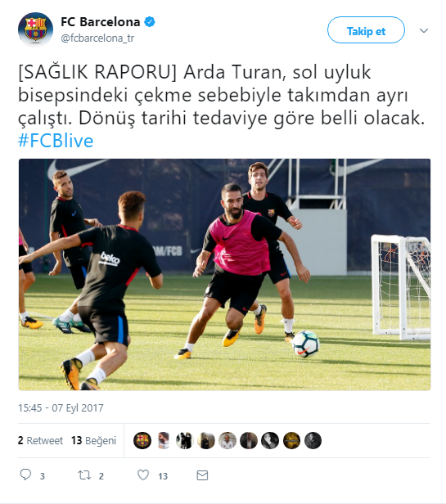Click the envelope direct message icon
Screen dimensions: 446x504
click(202, 475)
